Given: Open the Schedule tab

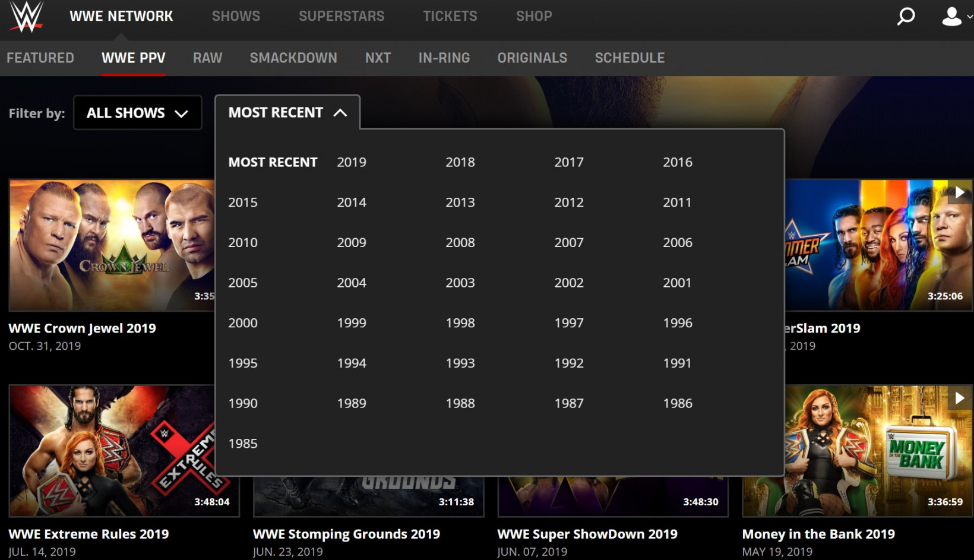Looking at the screenshot, I should [630, 58].
